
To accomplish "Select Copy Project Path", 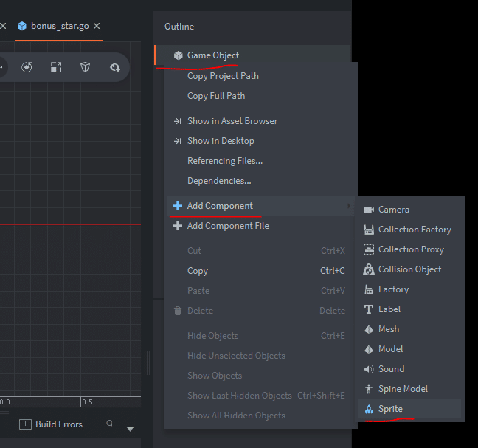I will coord(261,76).
